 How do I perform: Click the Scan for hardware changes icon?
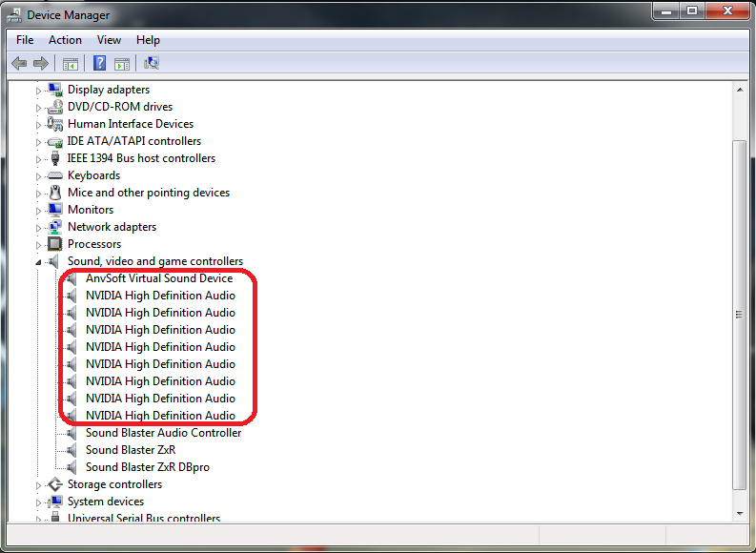point(152,63)
